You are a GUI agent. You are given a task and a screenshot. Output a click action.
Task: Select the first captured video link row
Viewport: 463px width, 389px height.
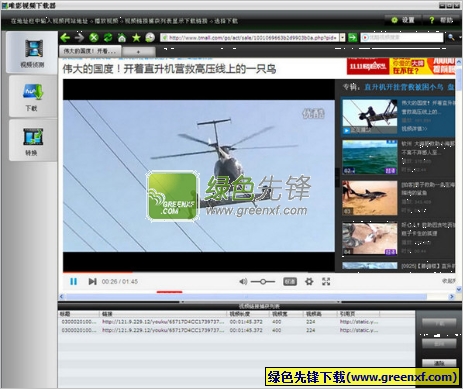pyautogui.click(x=236, y=322)
